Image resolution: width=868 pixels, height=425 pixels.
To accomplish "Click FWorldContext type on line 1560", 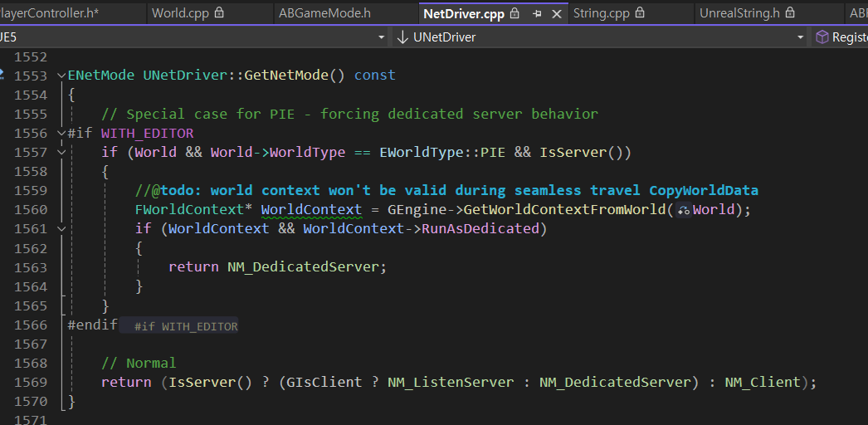I will tap(190, 210).
